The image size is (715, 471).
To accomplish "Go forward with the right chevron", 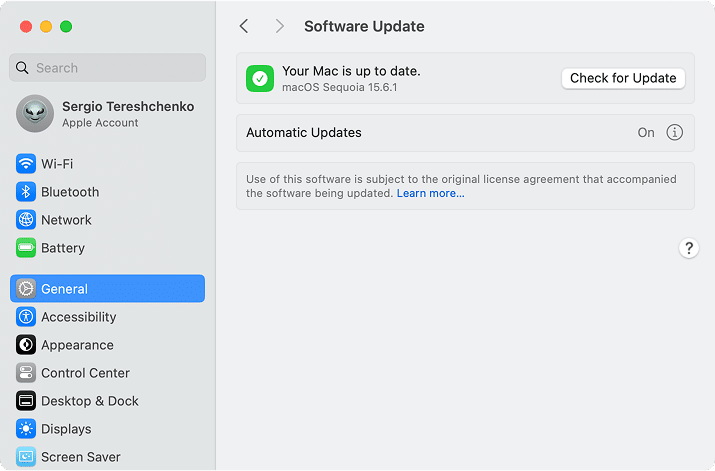I will (x=279, y=26).
